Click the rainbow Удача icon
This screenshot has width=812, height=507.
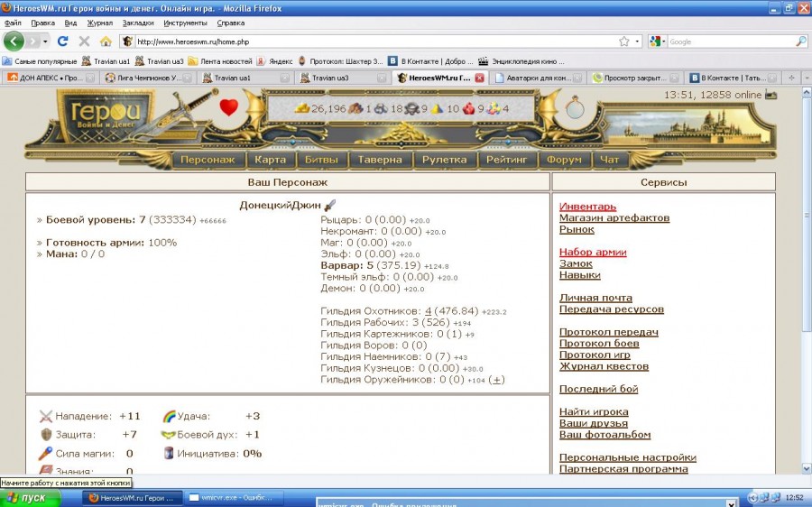170,416
